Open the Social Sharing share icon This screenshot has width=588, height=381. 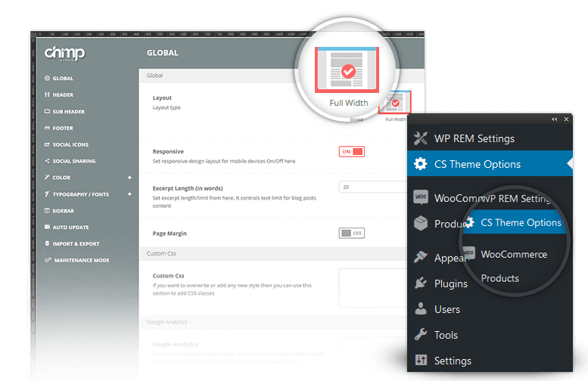click(47, 161)
